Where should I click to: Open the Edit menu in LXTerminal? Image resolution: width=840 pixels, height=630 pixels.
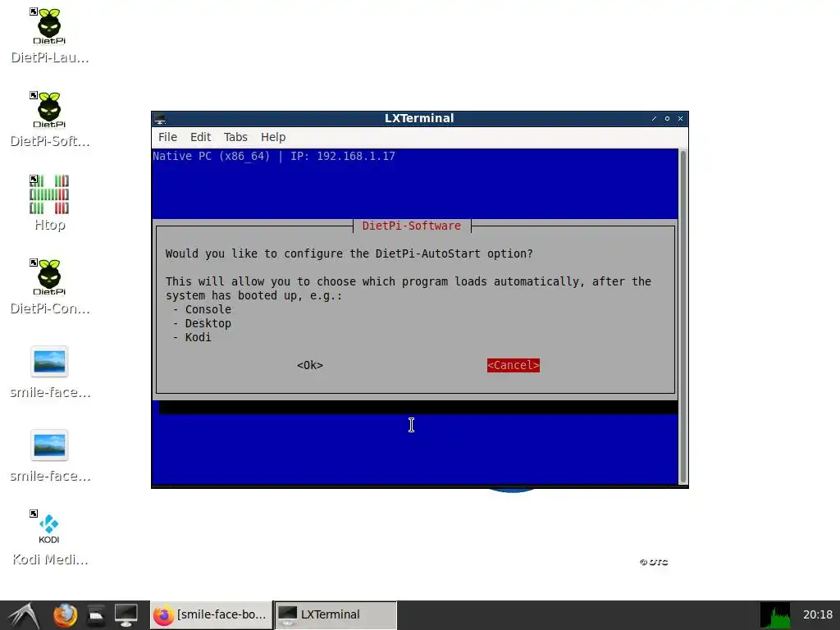[x=200, y=137]
